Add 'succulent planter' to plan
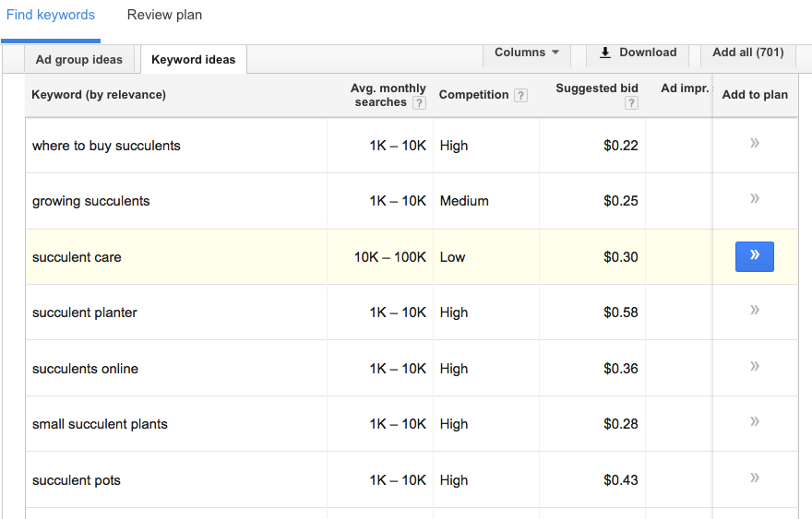The height and width of the screenshot is (519, 812). click(x=755, y=311)
